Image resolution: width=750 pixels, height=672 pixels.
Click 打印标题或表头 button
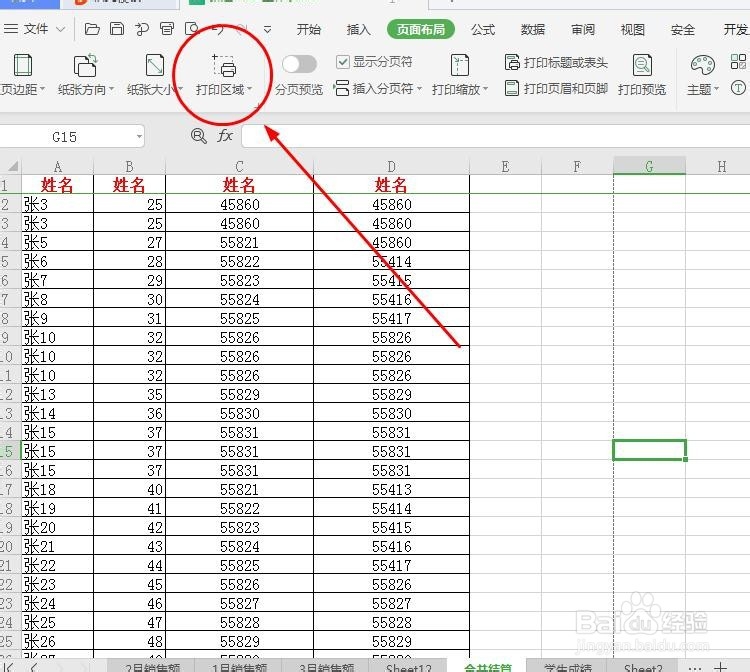click(x=556, y=63)
